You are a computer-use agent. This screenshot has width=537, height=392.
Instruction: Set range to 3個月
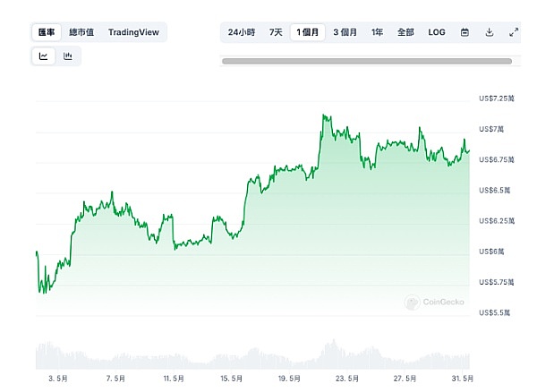pyautogui.click(x=345, y=32)
